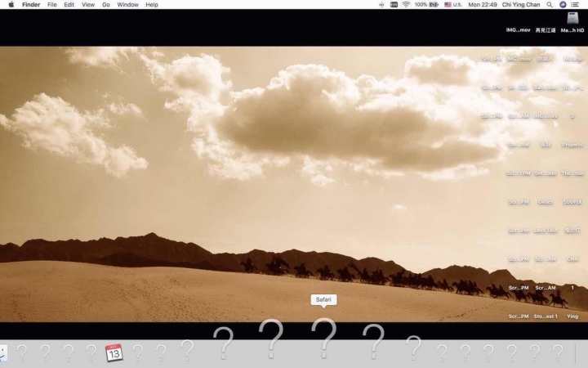Screen dimensions: 588x368
Task: Select the Sto...est 1 desktop item
Action: point(546,316)
